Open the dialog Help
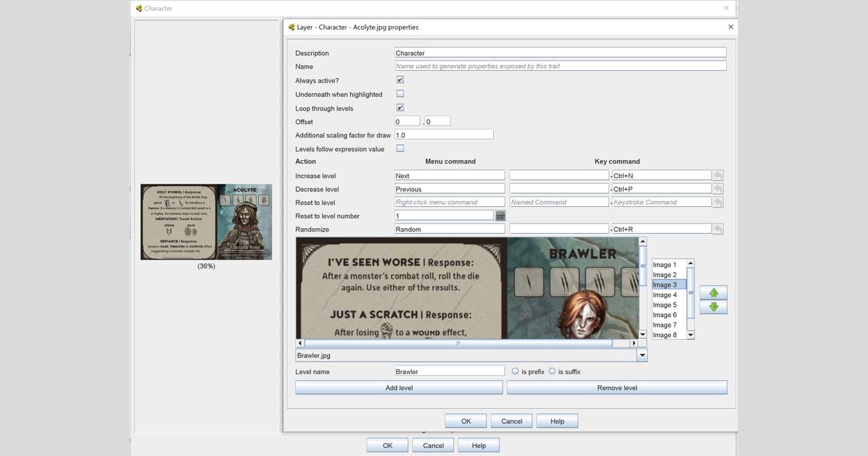Screen dimensions: 868x456 coord(557,421)
